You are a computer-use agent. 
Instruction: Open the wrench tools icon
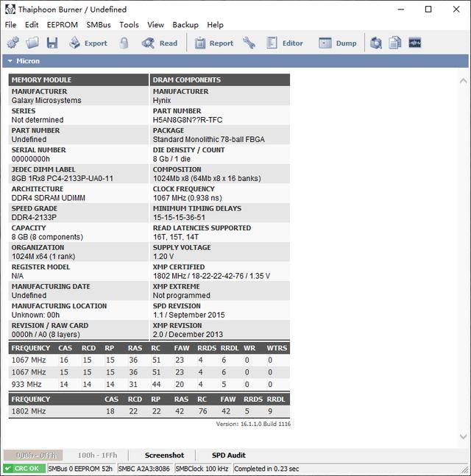coord(249,43)
